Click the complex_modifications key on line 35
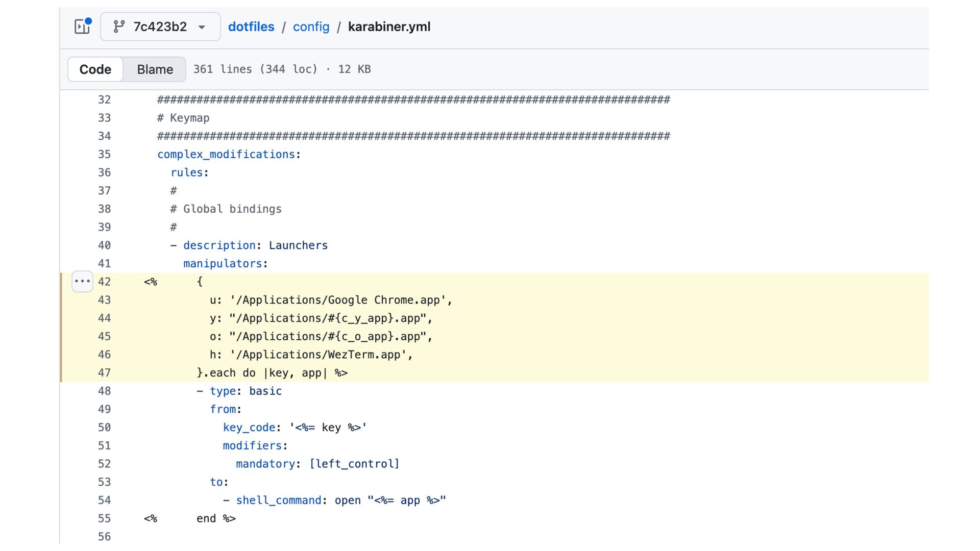The image size is (980, 551). point(226,154)
